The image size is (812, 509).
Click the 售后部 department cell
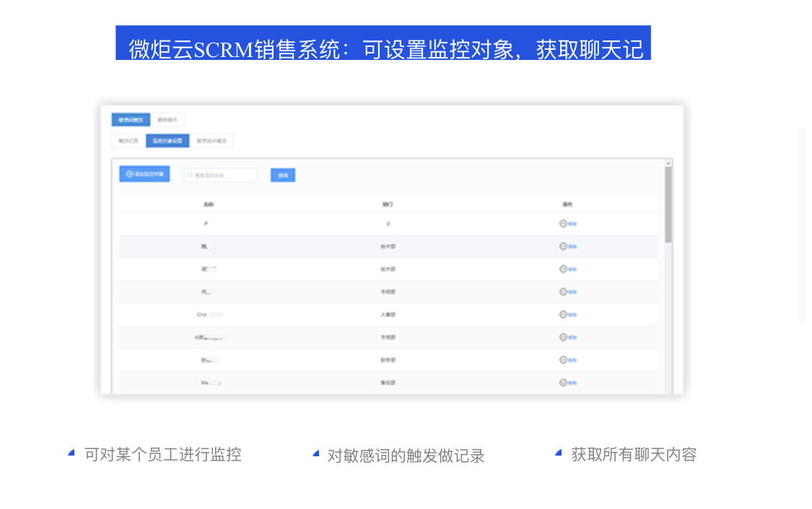click(388, 383)
